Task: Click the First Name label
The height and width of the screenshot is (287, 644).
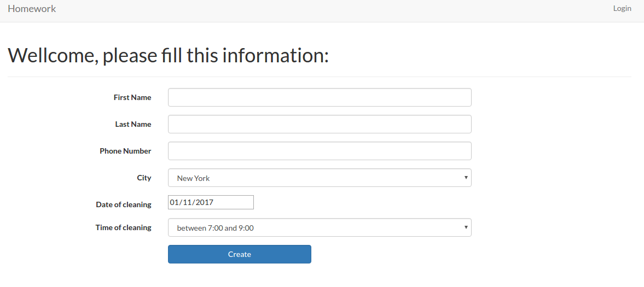Action: 132,97
